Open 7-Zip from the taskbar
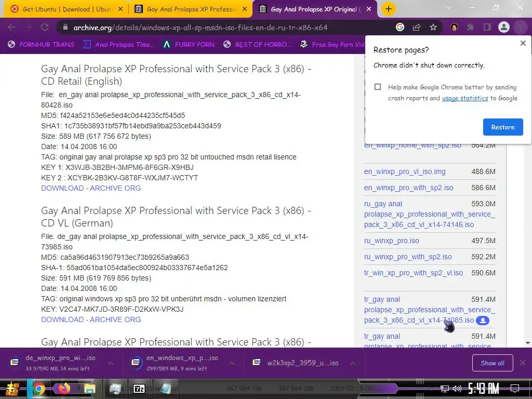Image resolution: width=532 pixels, height=399 pixels. pos(139,389)
